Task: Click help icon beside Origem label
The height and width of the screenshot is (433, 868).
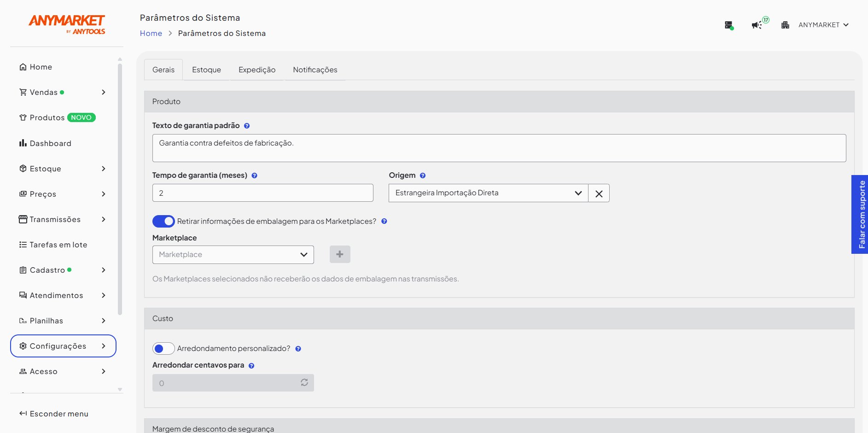Action: pyautogui.click(x=423, y=176)
